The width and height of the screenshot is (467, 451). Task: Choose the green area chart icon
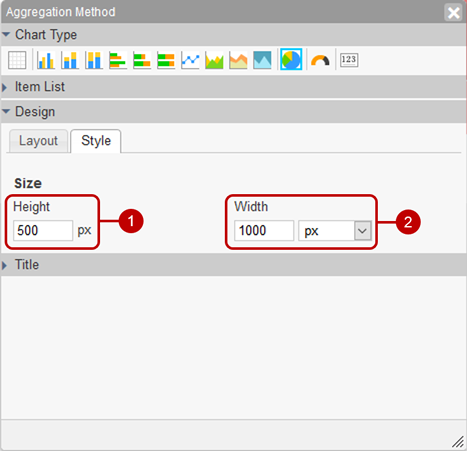click(214, 60)
